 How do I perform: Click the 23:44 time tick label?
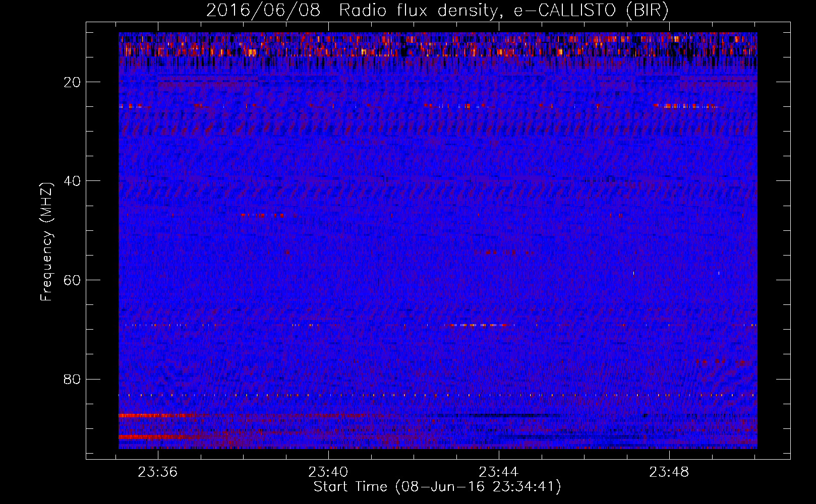click(499, 472)
